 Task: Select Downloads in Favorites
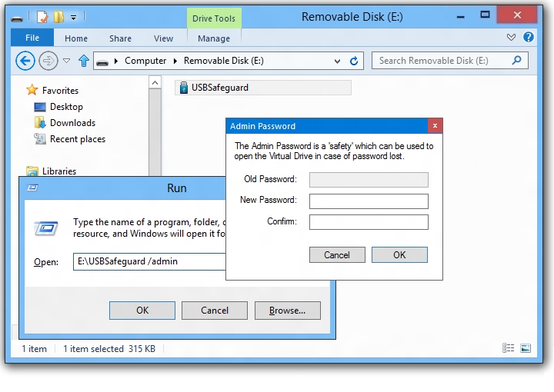[72, 123]
